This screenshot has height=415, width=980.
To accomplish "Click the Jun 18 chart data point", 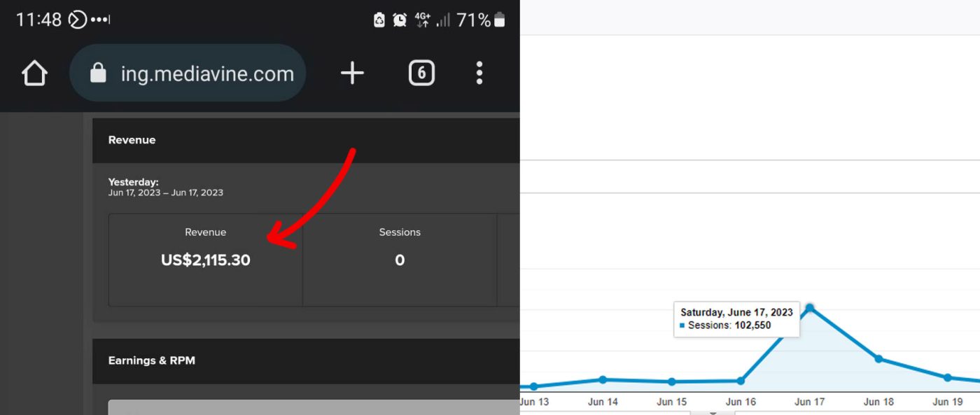I will coord(878,358).
